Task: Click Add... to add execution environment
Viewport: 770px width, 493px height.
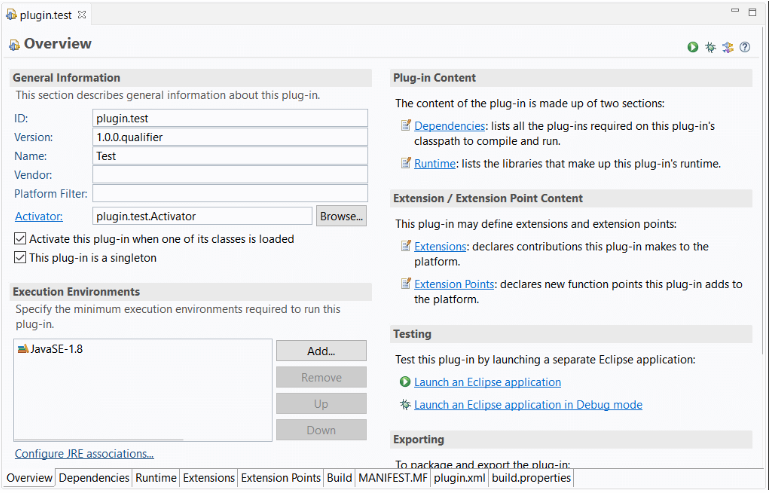Action: click(321, 351)
